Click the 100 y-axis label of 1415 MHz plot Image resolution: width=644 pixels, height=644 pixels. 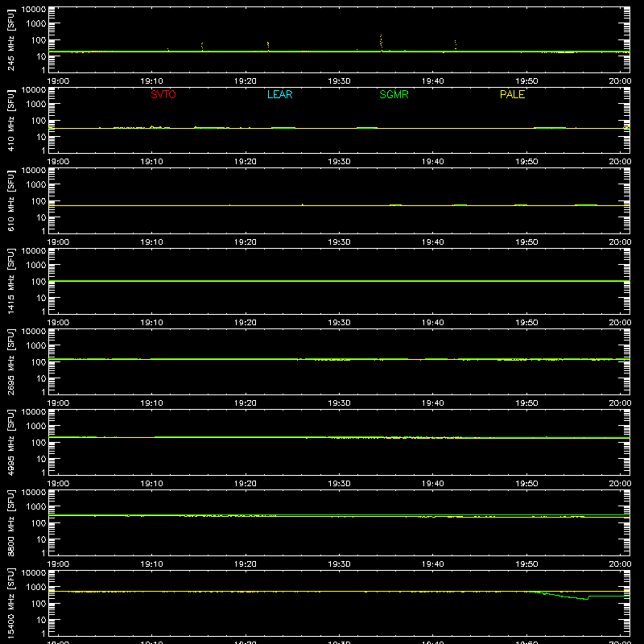tap(39, 282)
